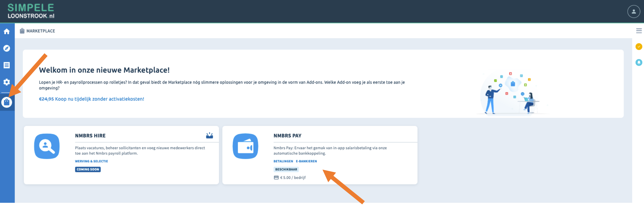The width and height of the screenshot is (644, 207).
Task: Click the COMING SOON badge
Action: (x=88, y=170)
